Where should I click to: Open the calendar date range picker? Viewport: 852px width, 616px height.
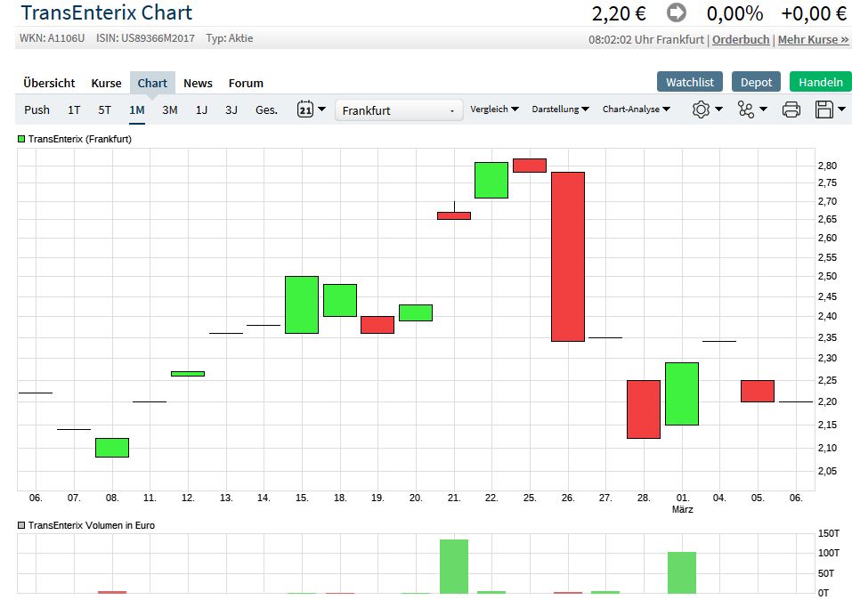point(311,109)
